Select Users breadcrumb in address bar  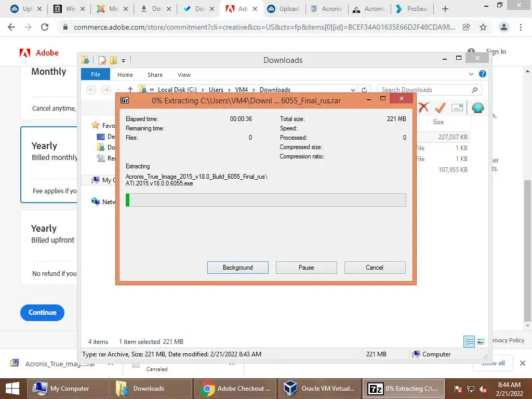(x=216, y=89)
